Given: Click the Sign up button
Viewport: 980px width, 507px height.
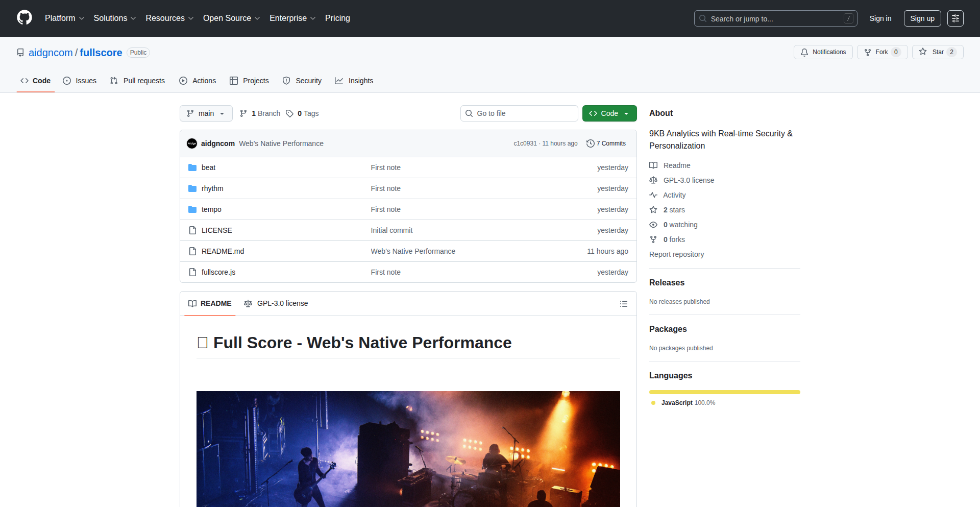Looking at the screenshot, I should point(922,18).
